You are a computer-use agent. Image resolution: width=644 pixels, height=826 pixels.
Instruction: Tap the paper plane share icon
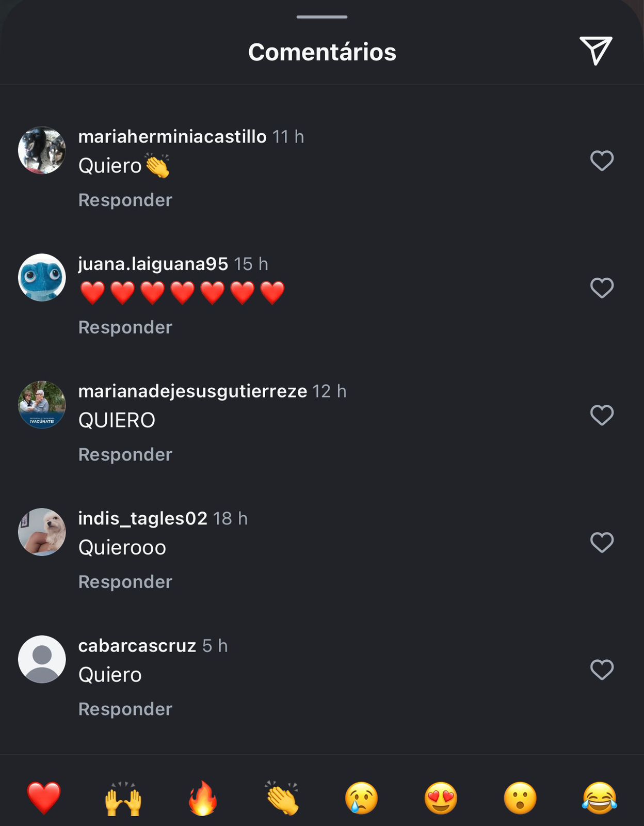point(596,51)
